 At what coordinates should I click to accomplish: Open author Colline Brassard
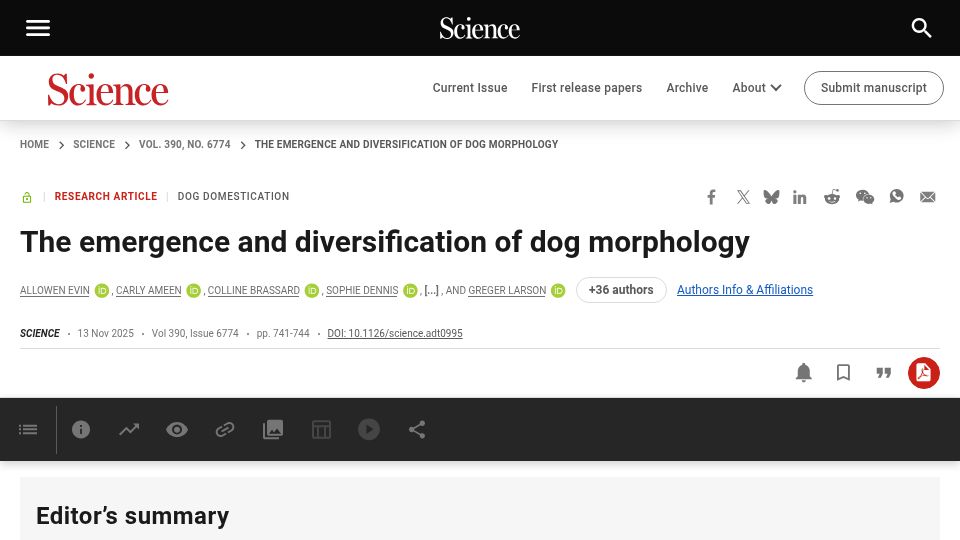pyautogui.click(x=253, y=290)
